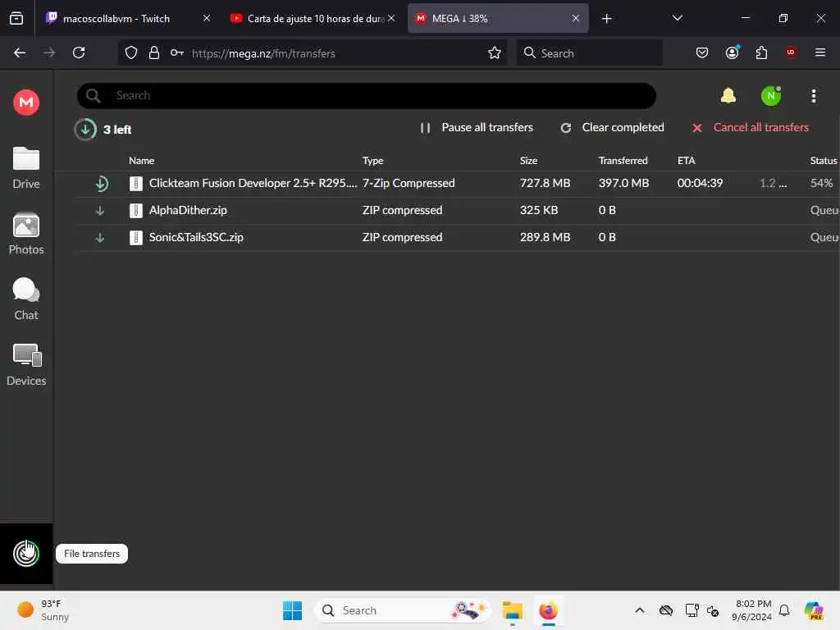Click the 289.8 MB size value
This screenshot has width=840, height=630.
(545, 237)
